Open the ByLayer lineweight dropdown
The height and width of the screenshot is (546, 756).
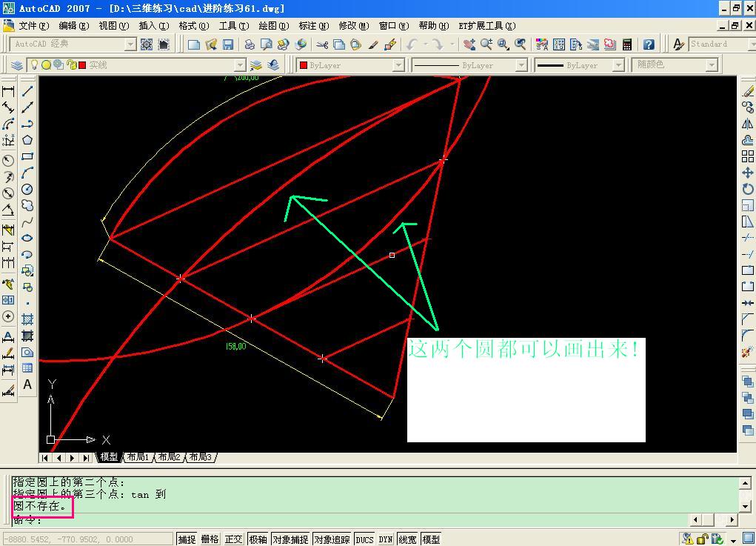618,64
